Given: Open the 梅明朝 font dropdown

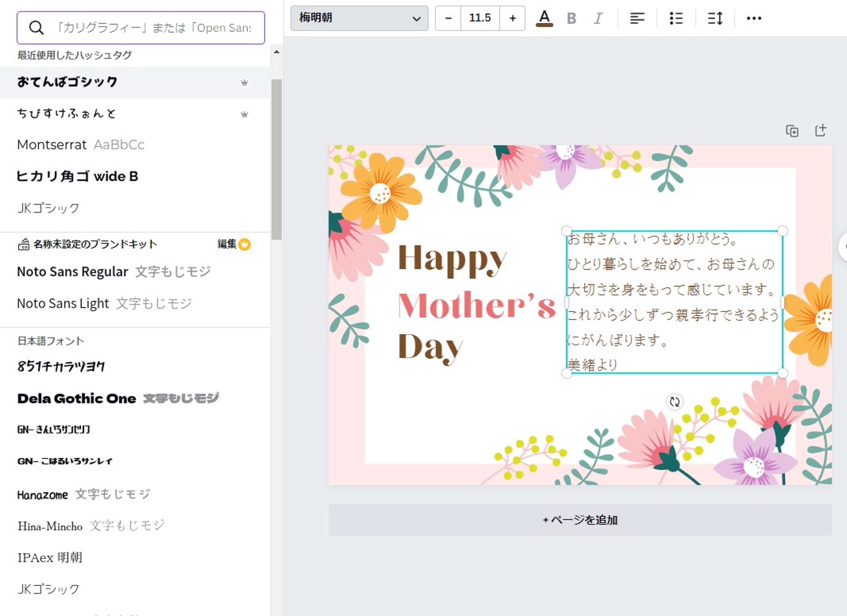Looking at the screenshot, I should click(x=359, y=18).
